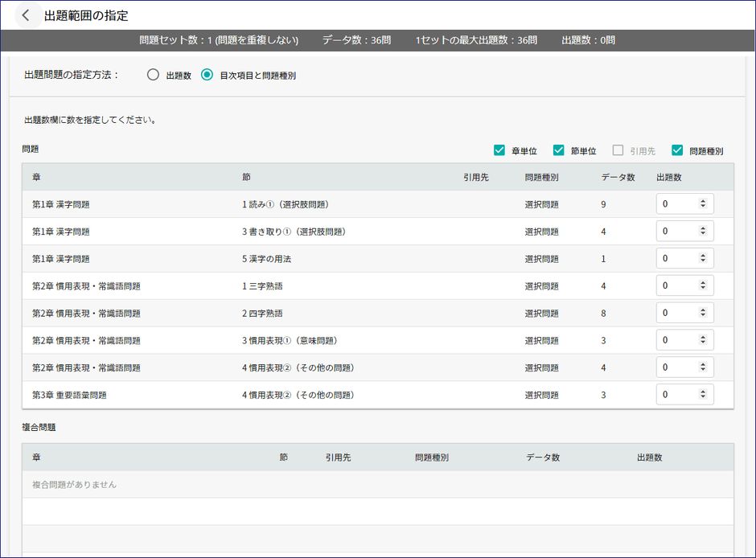Viewport: 756px width, 558px height.
Task: Disable the 問題種別 checkbox
Action: pyautogui.click(x=677, y=150)
